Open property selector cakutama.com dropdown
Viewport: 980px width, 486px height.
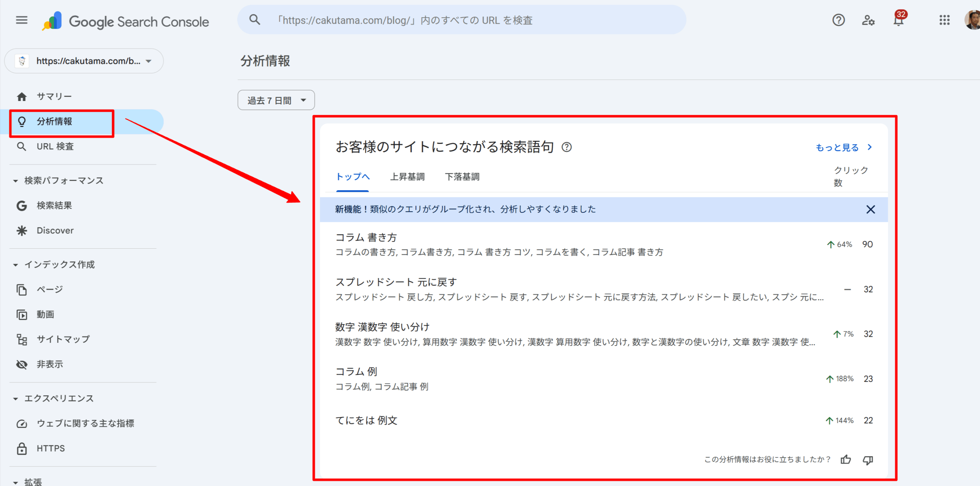pos(84,61)
